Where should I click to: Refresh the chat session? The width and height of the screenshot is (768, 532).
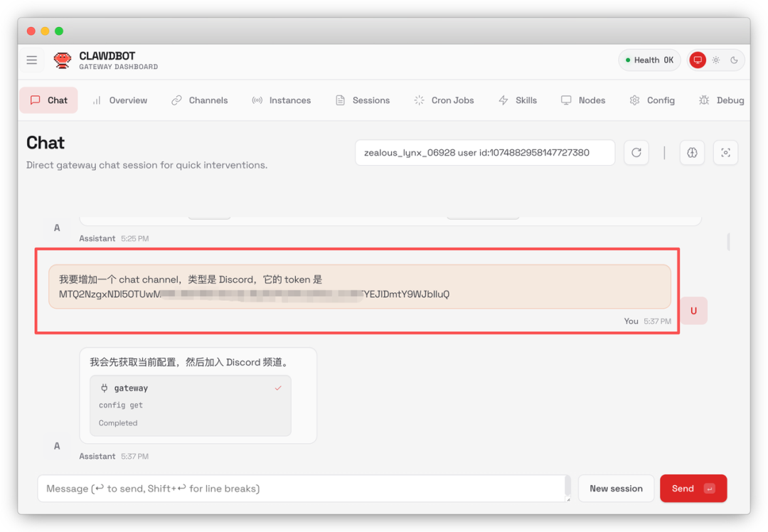point(636,152)
